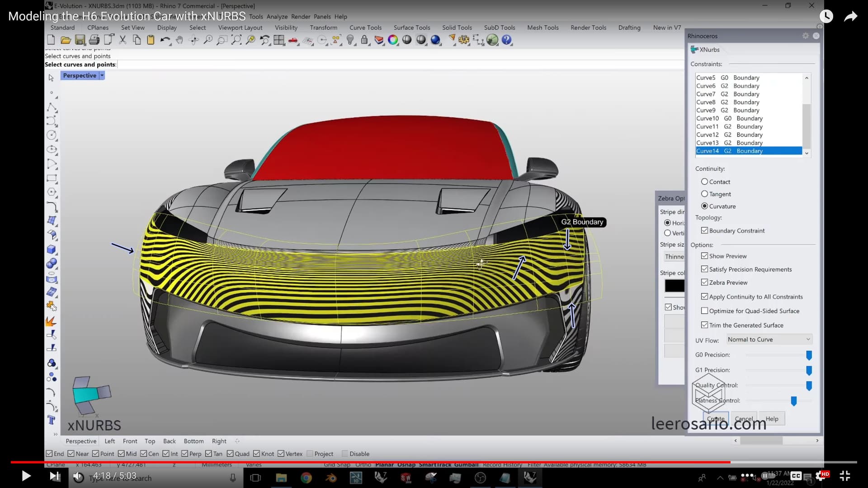Click Record History in the status bar
This screenshot has height=488, width=868.
[x=502, y=465]
